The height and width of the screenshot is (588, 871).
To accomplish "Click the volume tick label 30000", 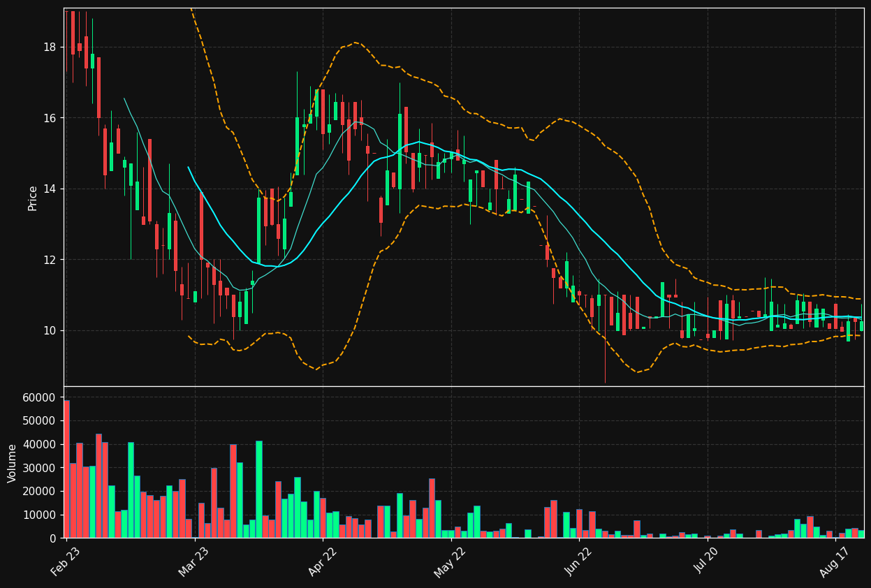I will coord(40,468).
